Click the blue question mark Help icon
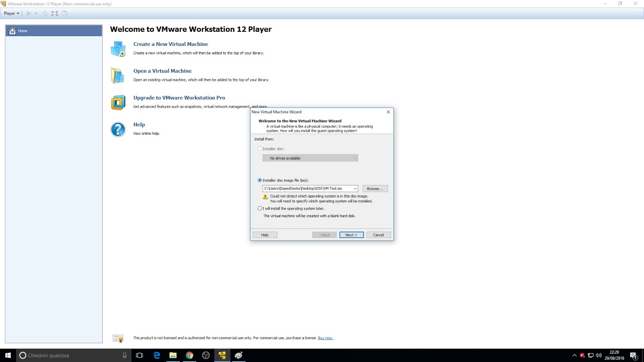Image resolution: width=644 pixels, height=362 pixels. click(x=118, y=130)
